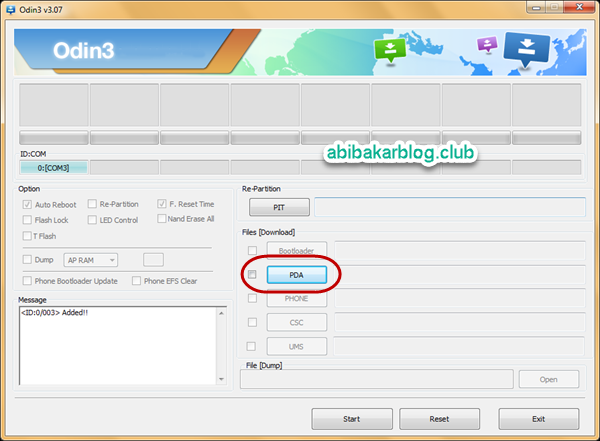This screenshot has width=600, height=441.
Task: Enable the Re-Partition option
Action: 92,204
